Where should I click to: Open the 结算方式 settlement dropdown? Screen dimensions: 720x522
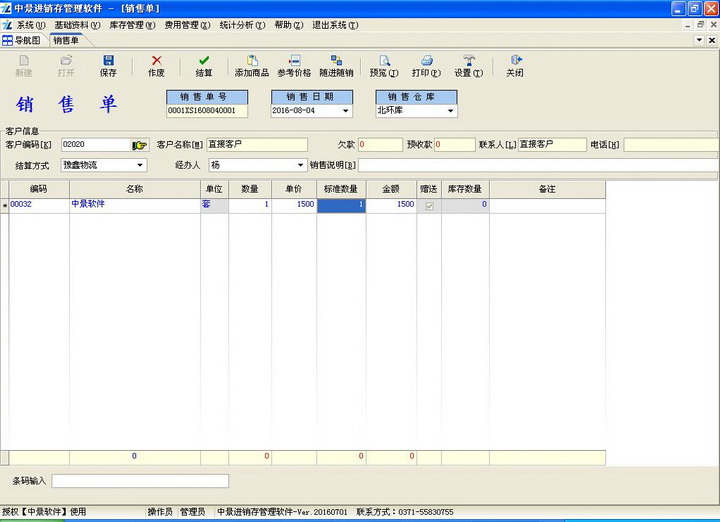click(140, 165)
